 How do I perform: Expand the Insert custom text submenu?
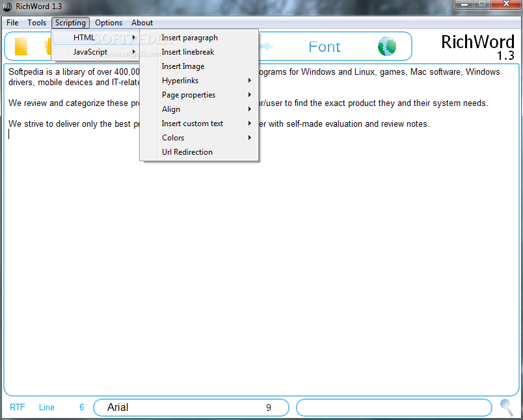(x=199, y=124)
